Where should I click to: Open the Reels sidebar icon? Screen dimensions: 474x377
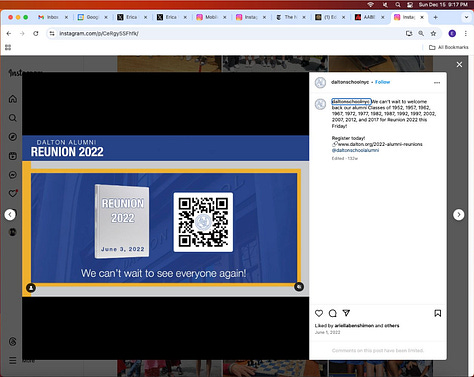pyautogui.click(x=13, y=156)
